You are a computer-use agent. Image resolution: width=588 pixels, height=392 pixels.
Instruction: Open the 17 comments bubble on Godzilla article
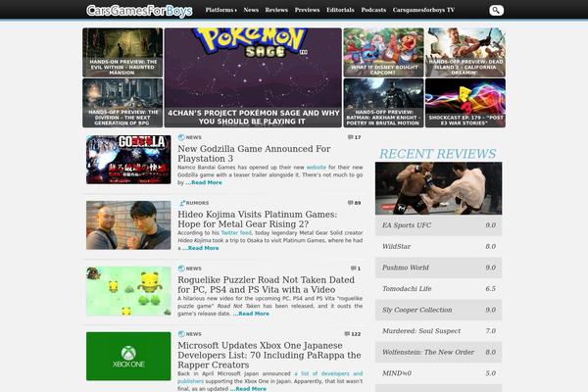click(x=354, y=137)
